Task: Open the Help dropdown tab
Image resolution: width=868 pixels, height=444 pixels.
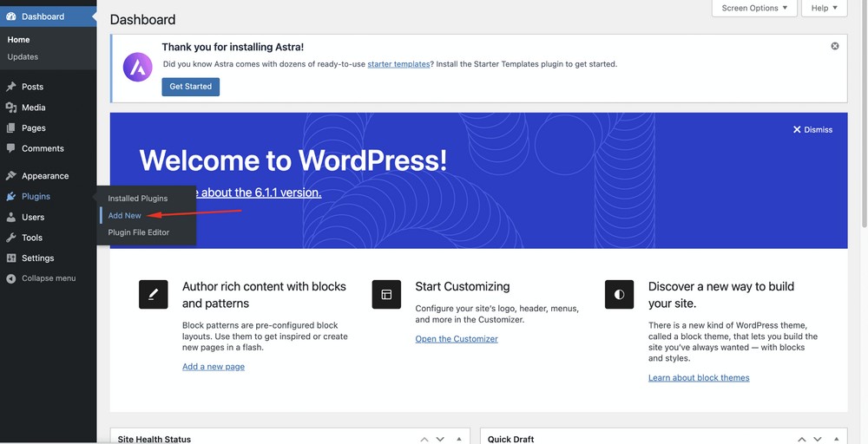Action: 825,9
